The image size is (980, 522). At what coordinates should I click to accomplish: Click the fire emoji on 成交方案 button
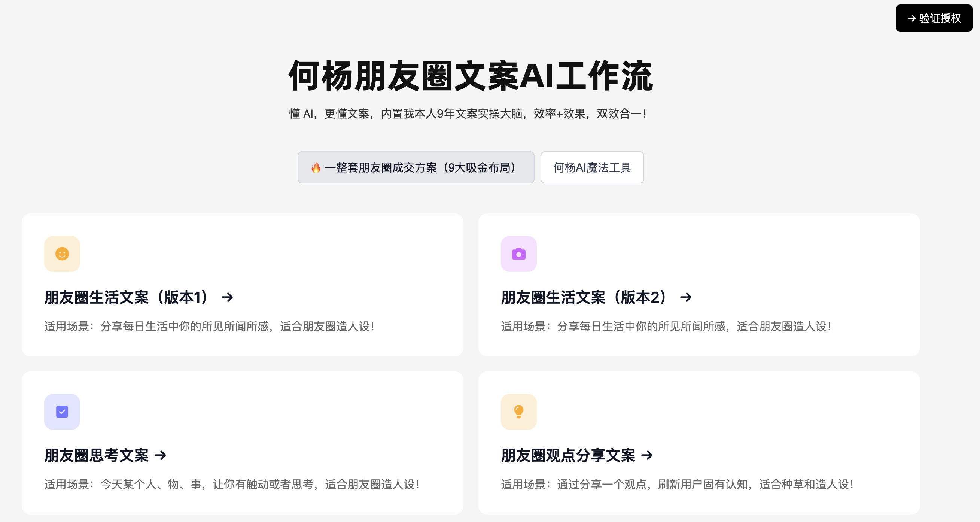[x=316, y=167]
